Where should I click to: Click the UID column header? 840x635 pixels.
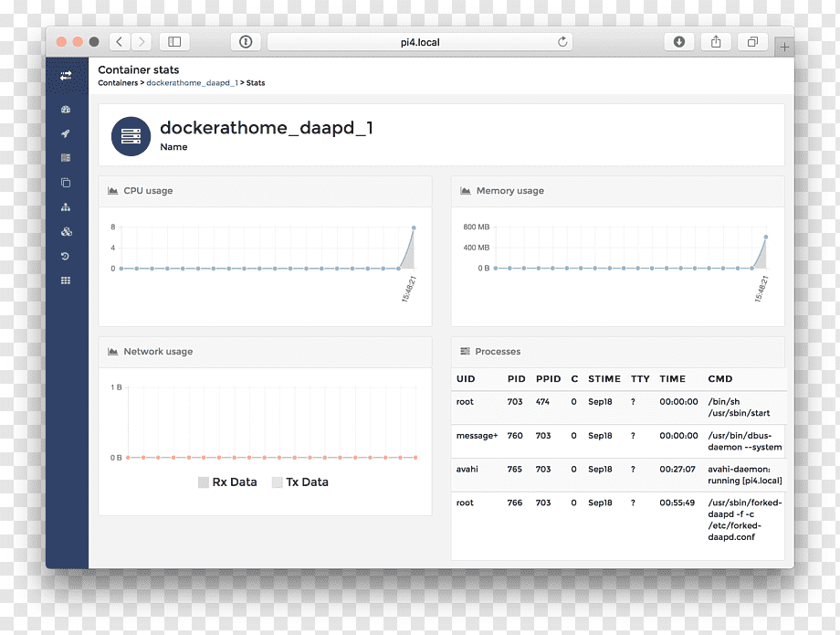[466, 379]
